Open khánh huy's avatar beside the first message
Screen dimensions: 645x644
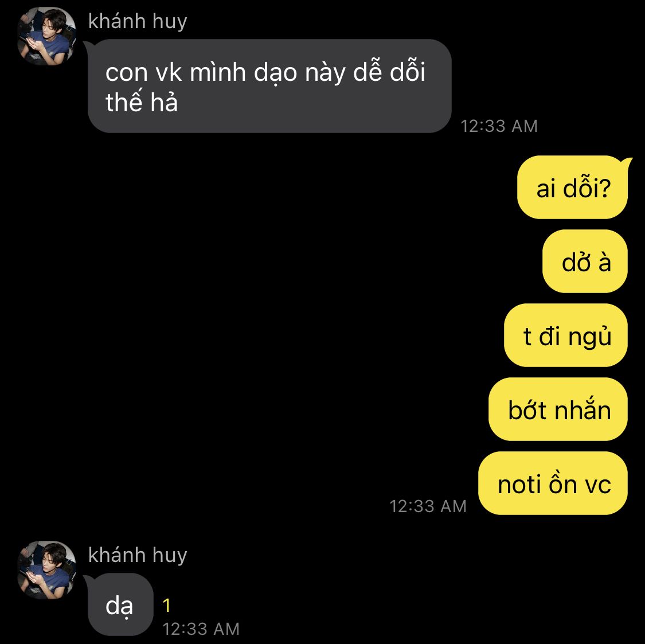[x=46, y=36]
